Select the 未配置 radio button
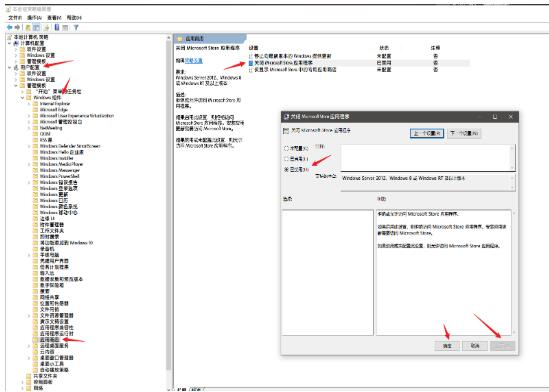This screenshot has height=392, width=549. 286,148
